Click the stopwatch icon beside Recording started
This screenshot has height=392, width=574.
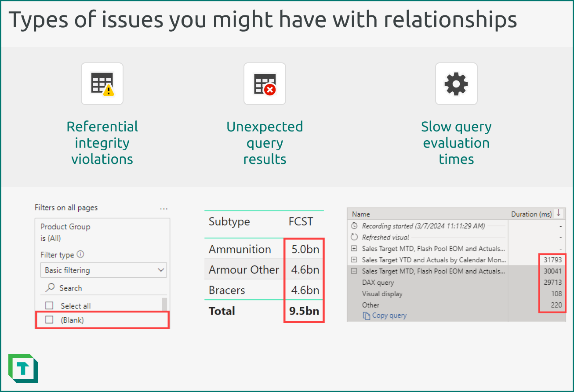point(354,226)
